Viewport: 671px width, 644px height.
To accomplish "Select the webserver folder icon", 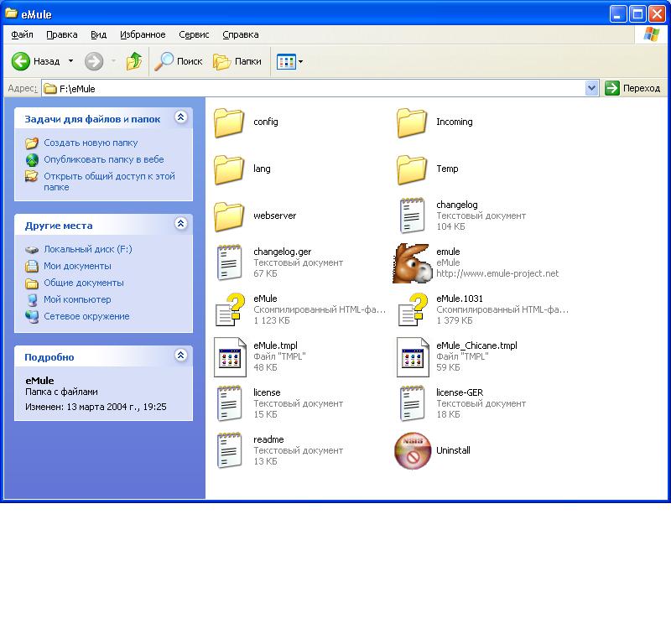I will tap(229, 216).
